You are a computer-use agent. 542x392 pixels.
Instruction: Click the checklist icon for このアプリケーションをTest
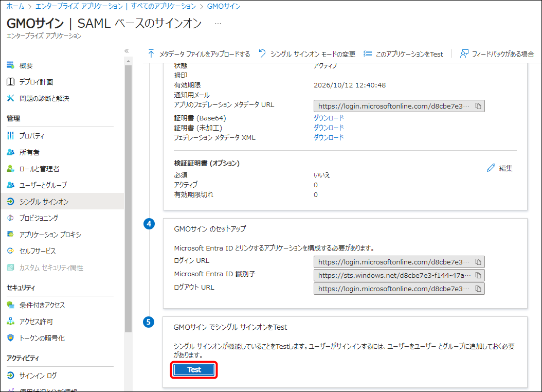(368, 54)
